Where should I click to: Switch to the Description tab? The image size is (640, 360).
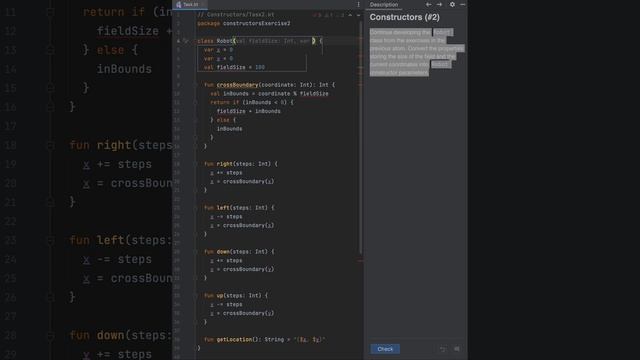[x=384, y=4]
